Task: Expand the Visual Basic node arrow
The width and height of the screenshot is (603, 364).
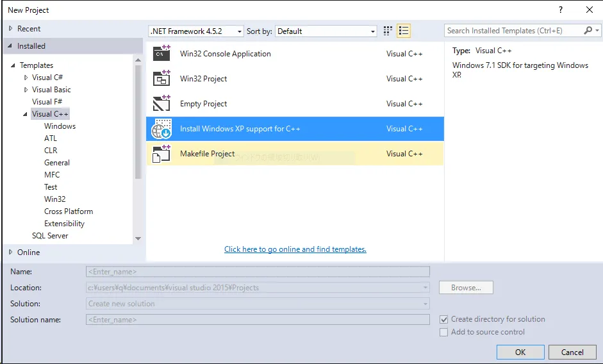Action: (x=26, y=90)
